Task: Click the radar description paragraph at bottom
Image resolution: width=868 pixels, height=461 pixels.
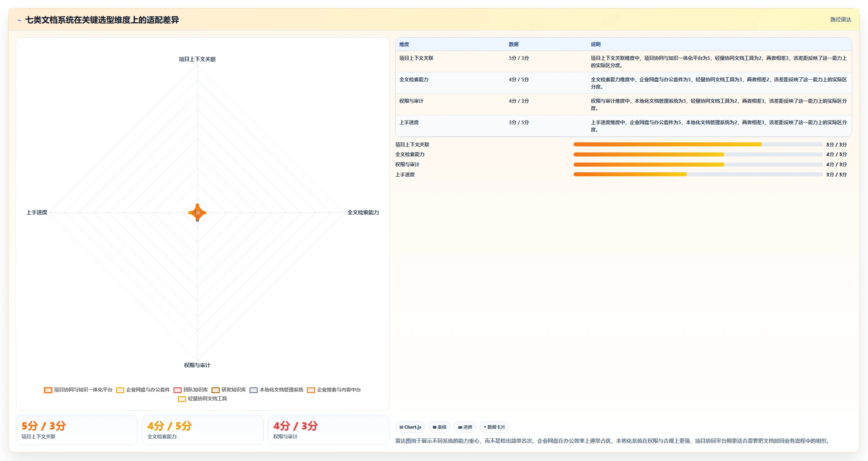Action: (613, 441)
